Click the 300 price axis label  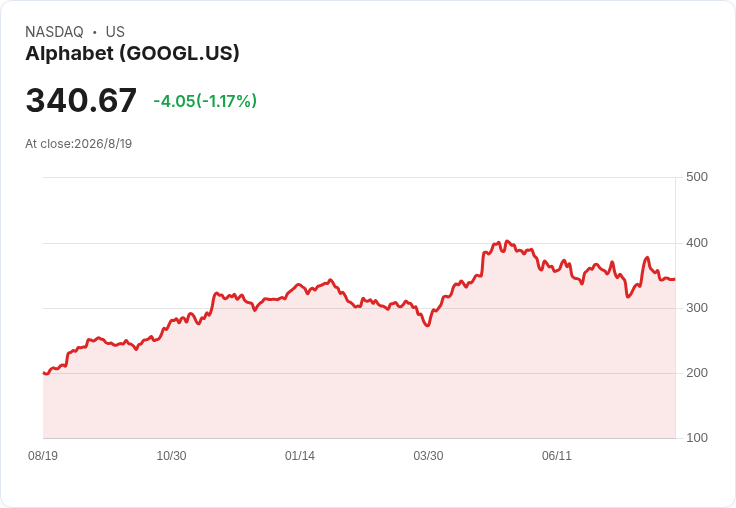tap(697, 308)
